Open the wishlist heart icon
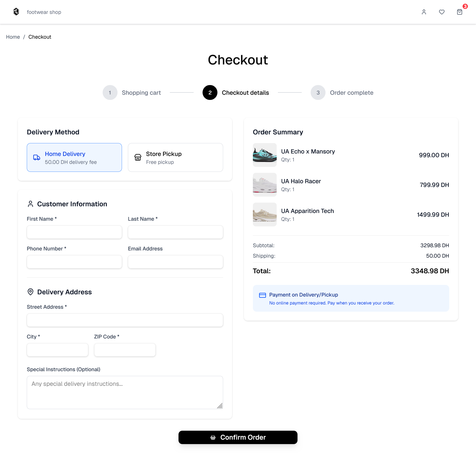476x453 pixels. pos(442,12)
